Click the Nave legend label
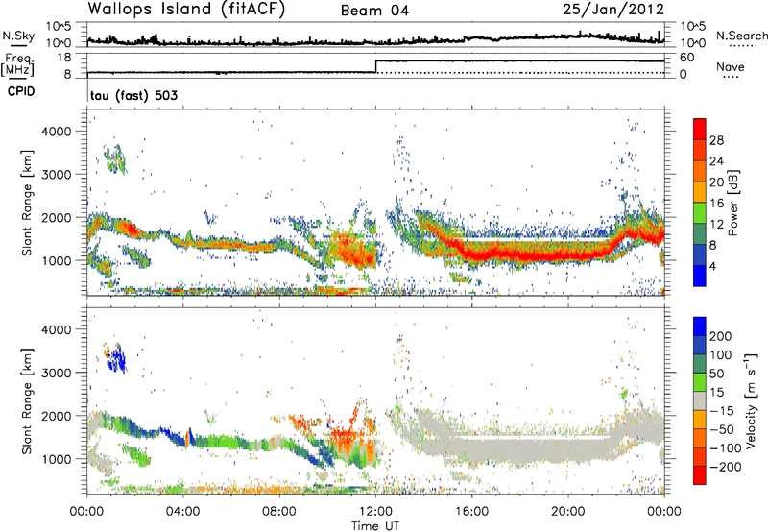The height and width of the screenshot is (532, 768). [x=731, y=66]
